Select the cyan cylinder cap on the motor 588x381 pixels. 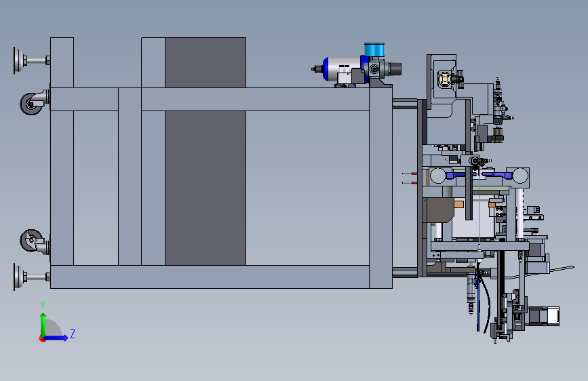coord(374,49)
